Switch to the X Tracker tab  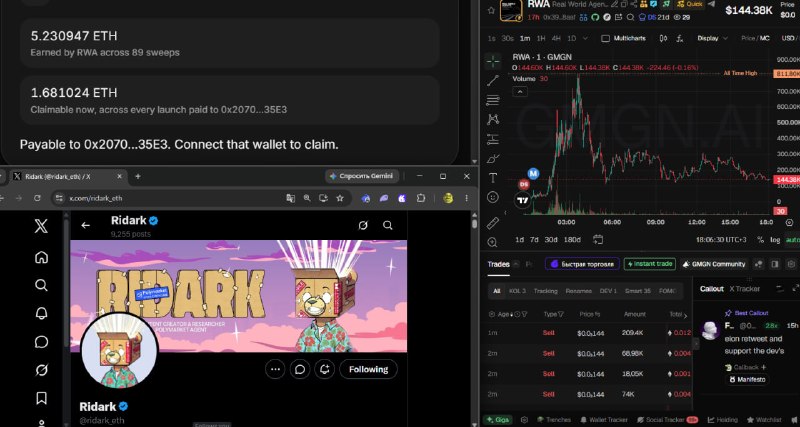(x=744, y=289)
